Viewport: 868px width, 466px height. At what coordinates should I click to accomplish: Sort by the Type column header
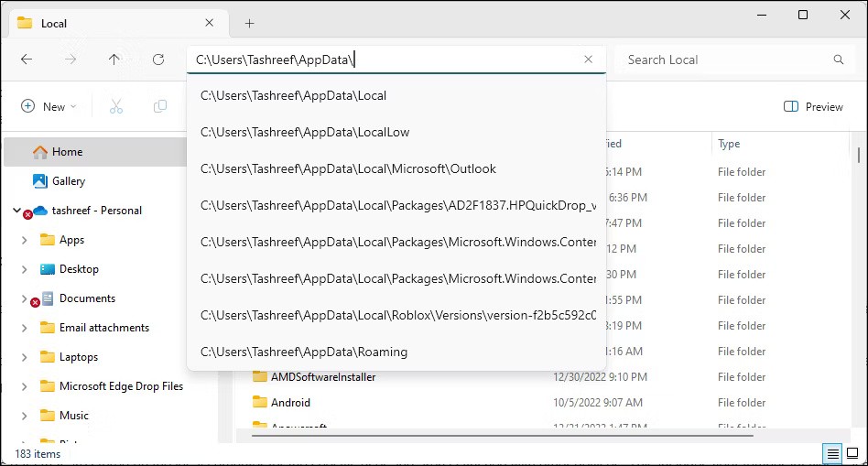click(x=730, y=144)
